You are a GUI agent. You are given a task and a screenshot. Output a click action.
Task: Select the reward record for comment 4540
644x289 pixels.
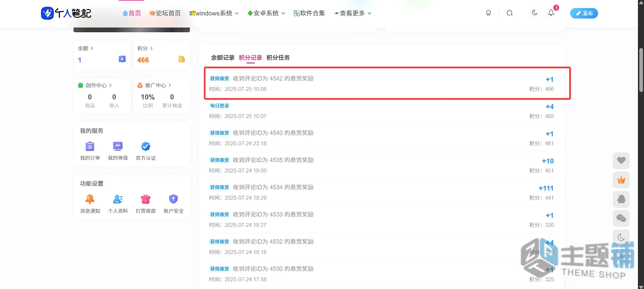click(381, 138)
